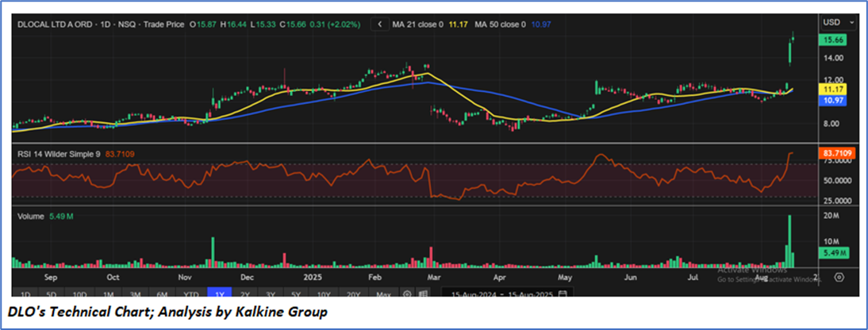Select the 6M time range

coord(162,294)
